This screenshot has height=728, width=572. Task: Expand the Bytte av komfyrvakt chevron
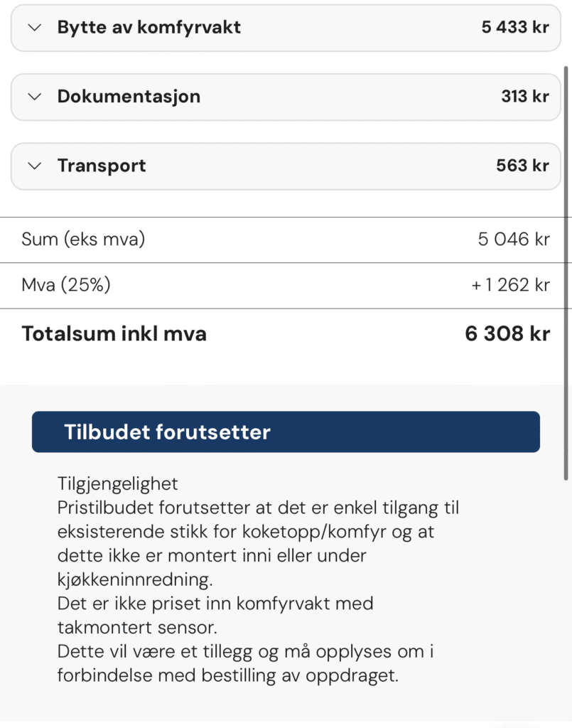click(35, 28)
